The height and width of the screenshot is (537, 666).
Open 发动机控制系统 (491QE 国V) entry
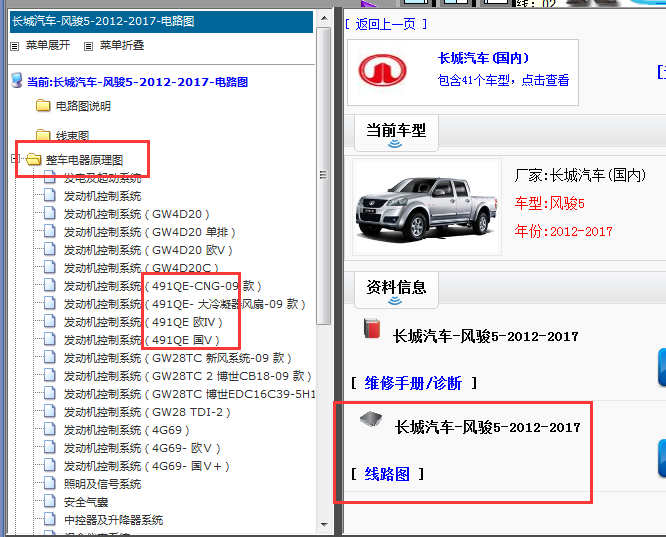click(141, 340)
